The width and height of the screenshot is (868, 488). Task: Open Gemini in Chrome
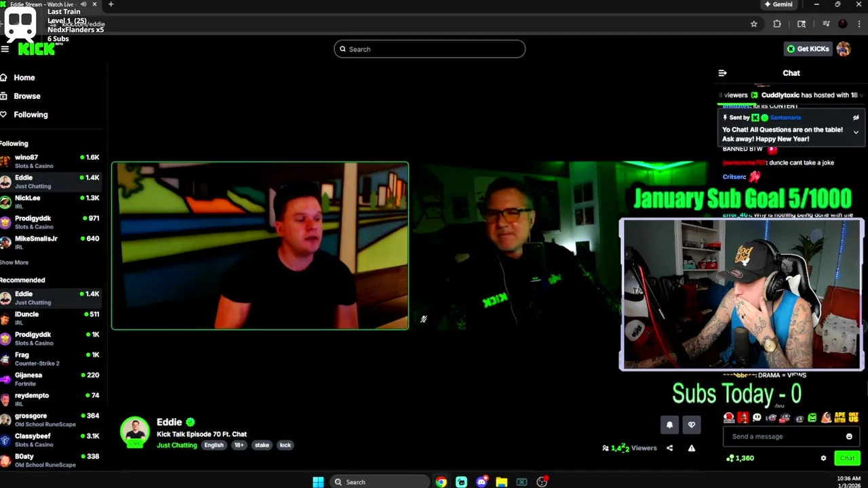click(x=778, y=4)
